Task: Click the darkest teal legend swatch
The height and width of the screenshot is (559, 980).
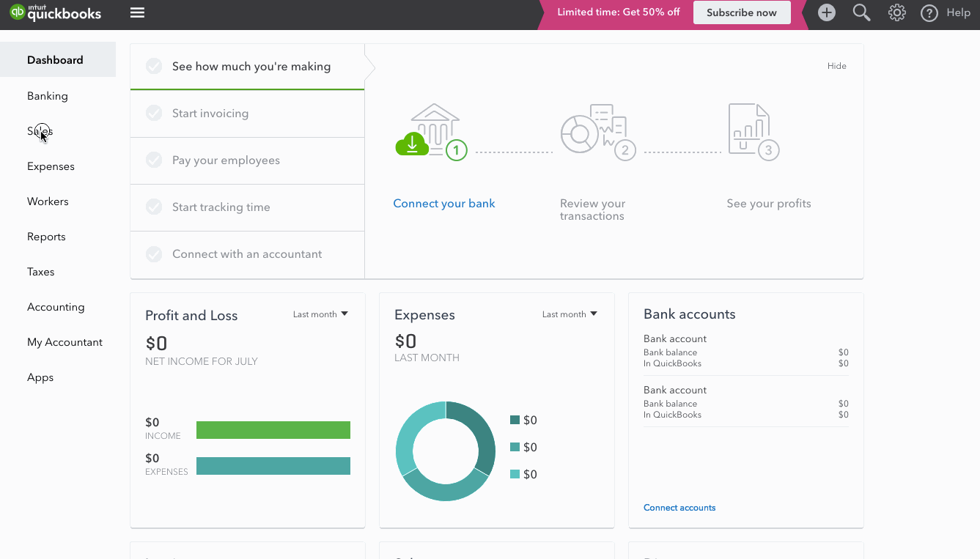Action: tap(515, 420)
